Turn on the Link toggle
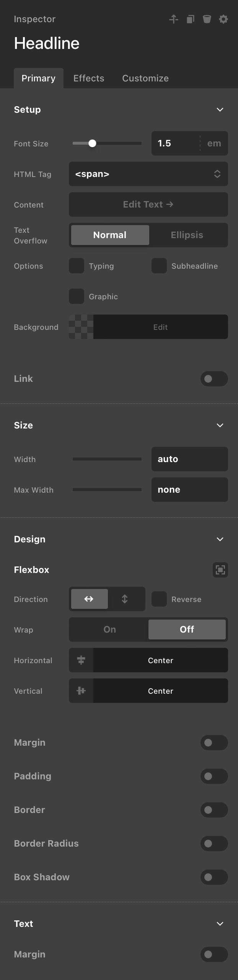Viewport: 238px width, 980px height. pyautogui.click(x=214, y=379)
